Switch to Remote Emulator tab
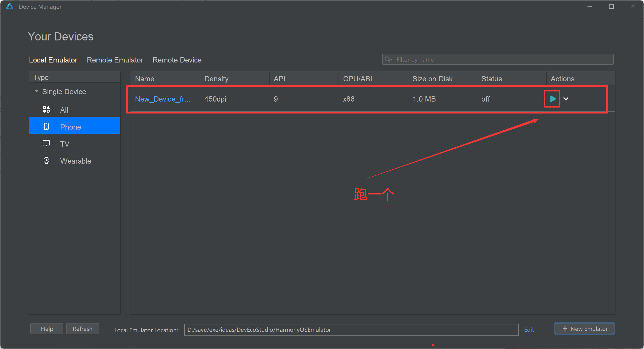644x349 pixels. pyautogui.click(x=115, y=60)
